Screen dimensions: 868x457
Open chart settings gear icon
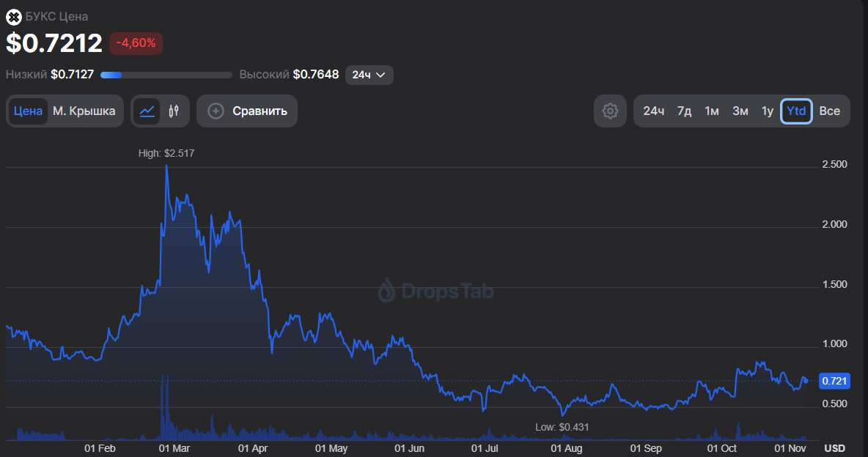[x=610, y=111]
